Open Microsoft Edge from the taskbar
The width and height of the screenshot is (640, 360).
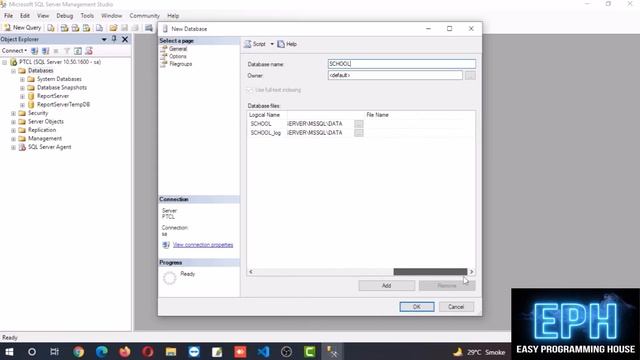[102, 351]
